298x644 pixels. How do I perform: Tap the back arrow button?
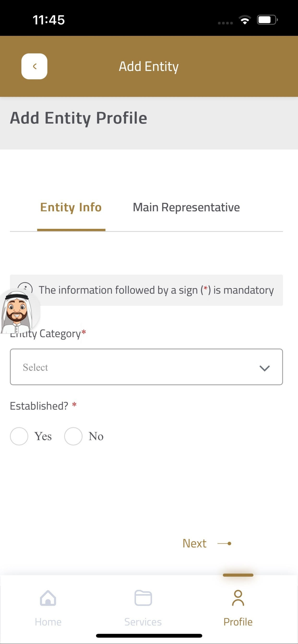[34, 66]
